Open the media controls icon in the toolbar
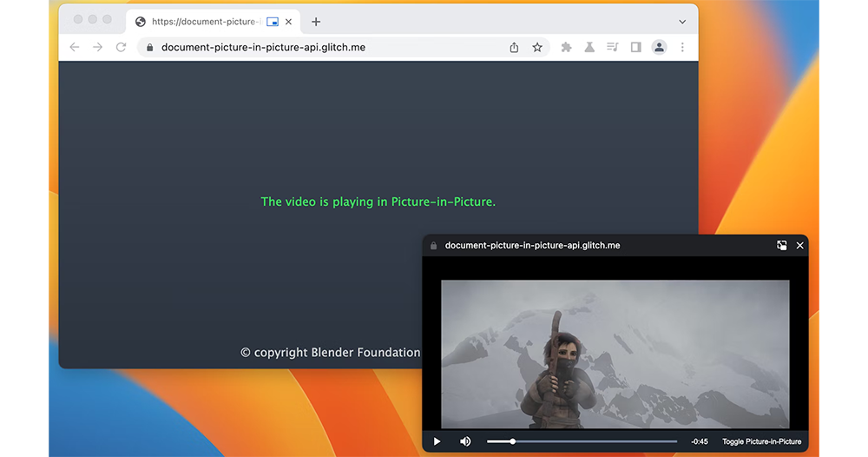Screen dimensions: 868x457 click(612, 47)
